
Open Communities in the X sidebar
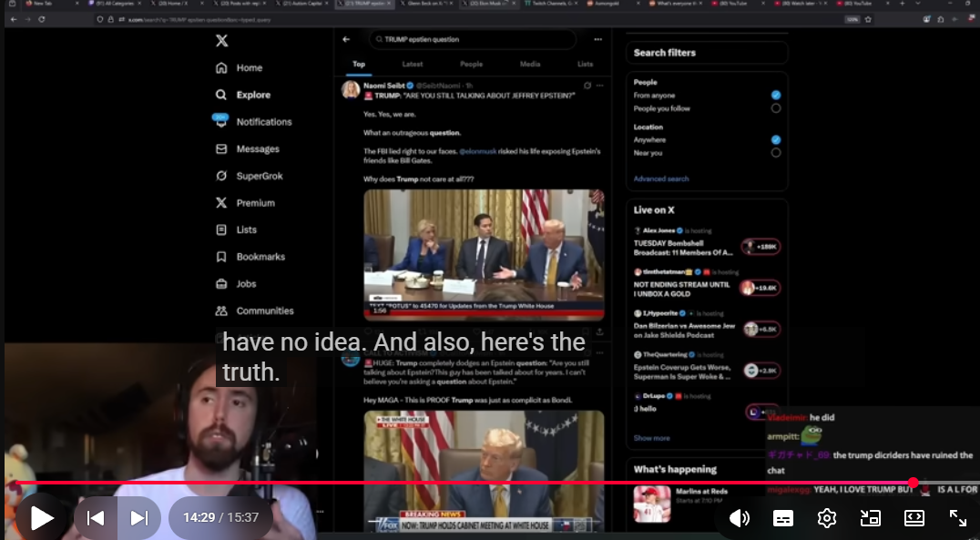coord(254,311)
